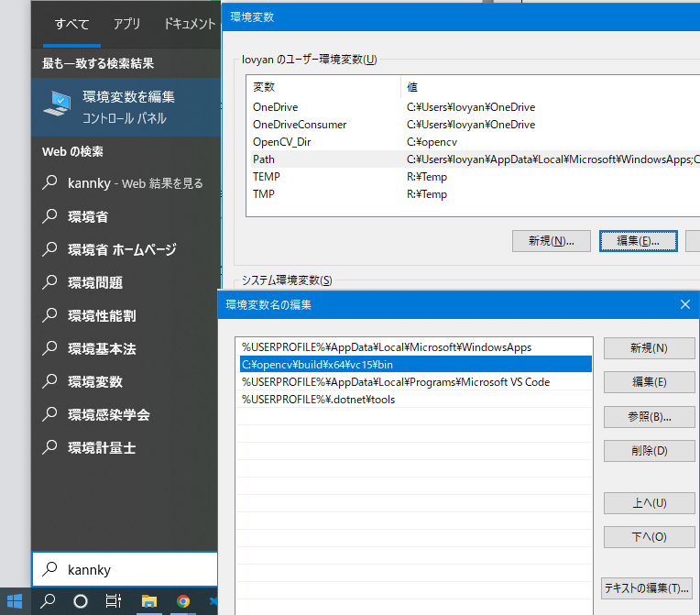700x615 pixels.
Task: Select the 環境変数 search suggestion
Action: tap(126, 381)
